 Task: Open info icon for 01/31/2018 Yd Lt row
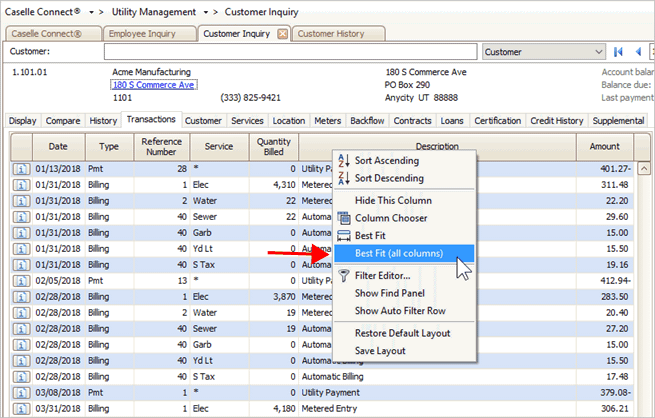[21, 249]
